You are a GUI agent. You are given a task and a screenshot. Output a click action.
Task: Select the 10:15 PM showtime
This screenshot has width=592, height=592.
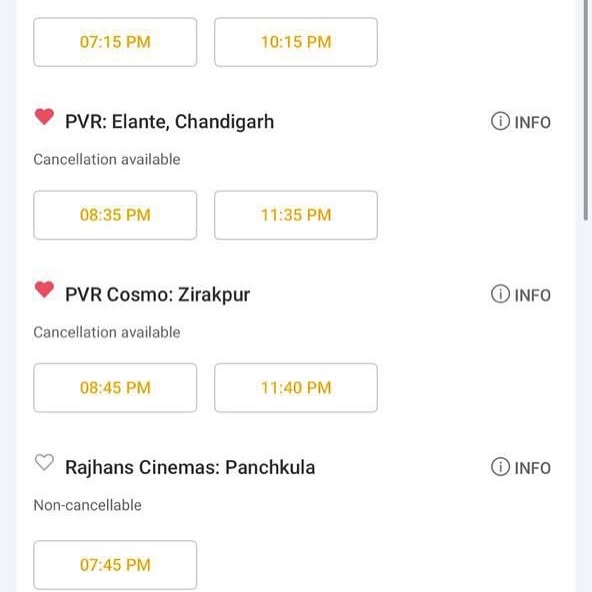tap(296, 42)
